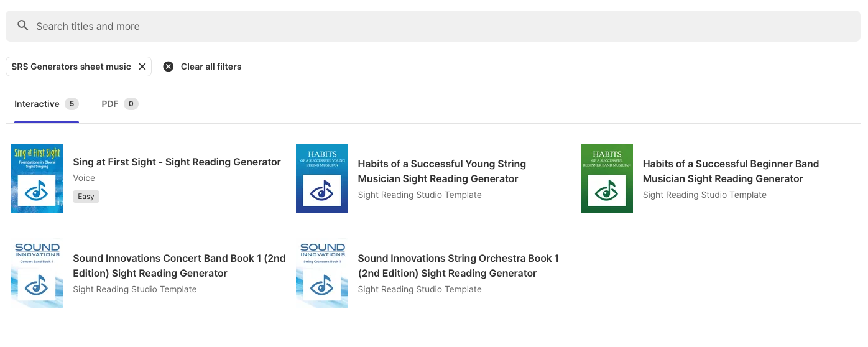
Task: Click the green Beginner Band Musician eye-note icon
Action: (606, 190)
